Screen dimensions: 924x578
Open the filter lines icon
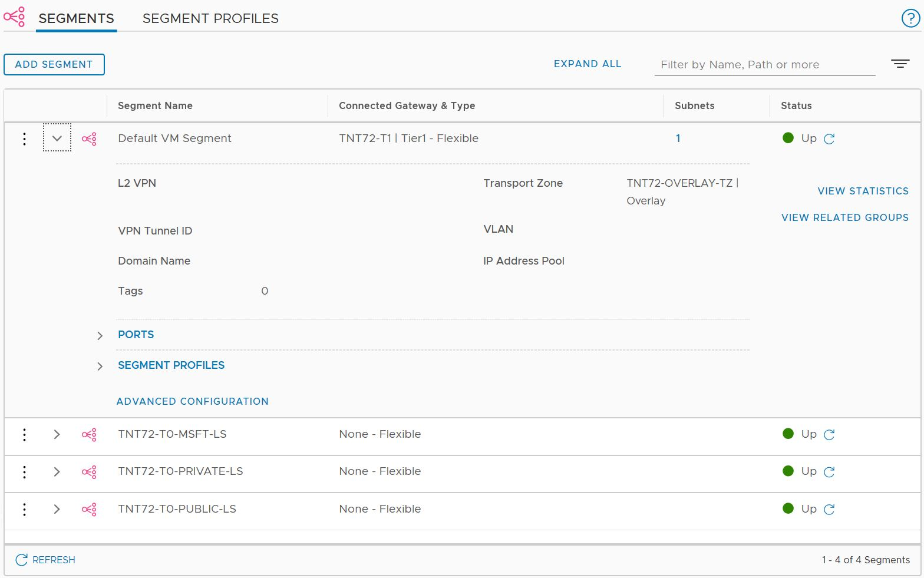(900, 64)
